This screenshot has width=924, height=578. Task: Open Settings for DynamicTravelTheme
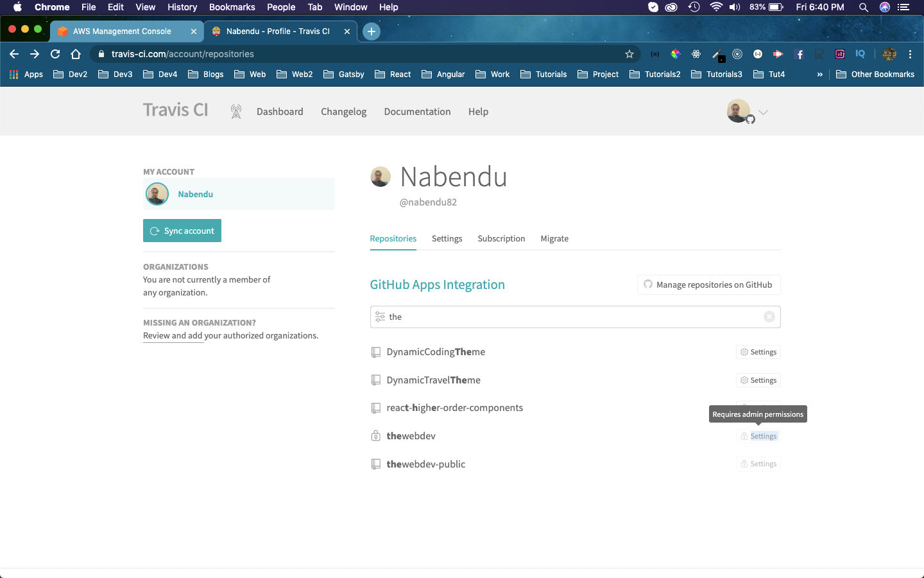(758, 380)
